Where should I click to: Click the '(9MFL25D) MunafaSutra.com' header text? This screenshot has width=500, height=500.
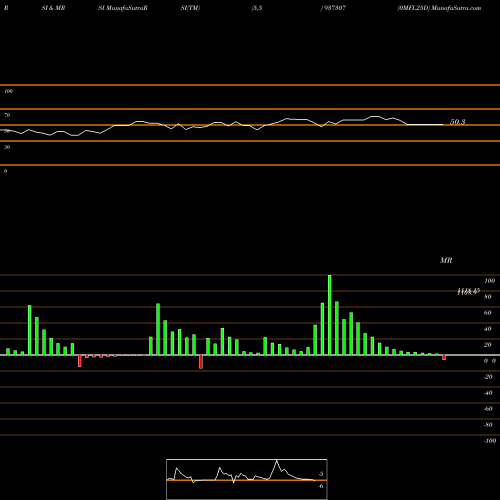click(439, 8)
